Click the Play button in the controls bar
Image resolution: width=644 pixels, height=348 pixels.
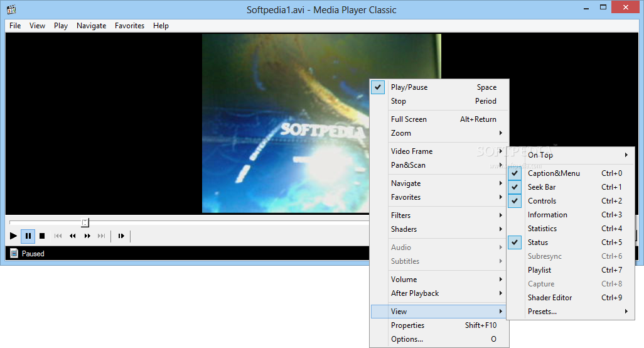[x=14, y=236]
